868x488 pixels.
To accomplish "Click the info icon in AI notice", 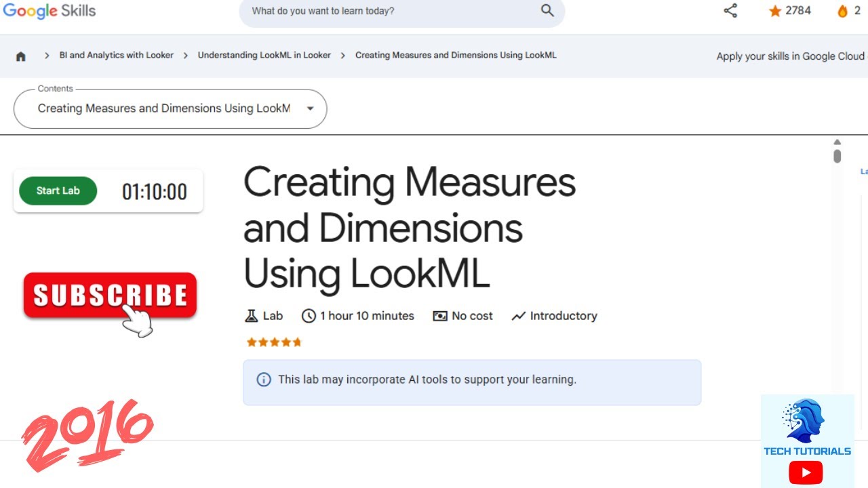I will pyautogui.click(x=264, y=380).
